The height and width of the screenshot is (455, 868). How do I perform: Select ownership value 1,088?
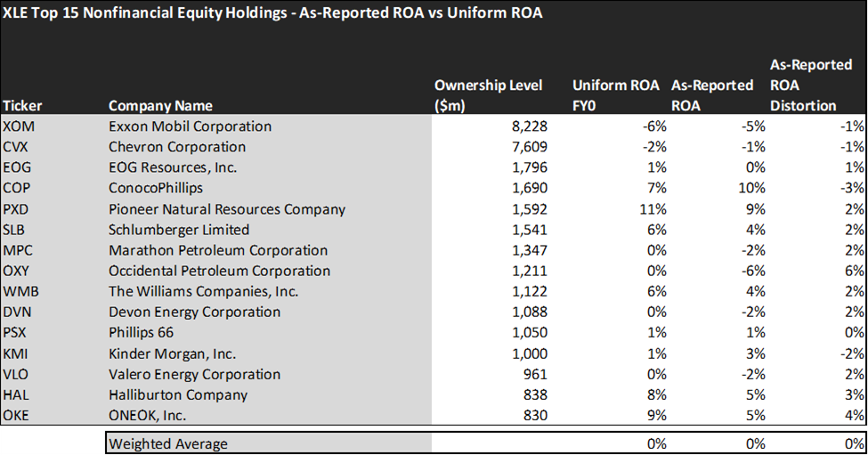530,313
